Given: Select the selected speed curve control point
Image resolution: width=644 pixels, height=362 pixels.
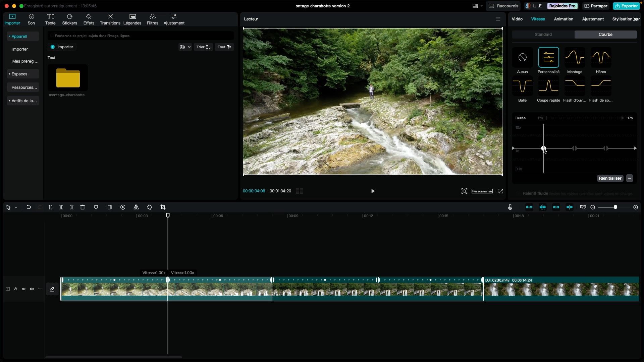Looking at the screenshot, I should click(543, 148).
